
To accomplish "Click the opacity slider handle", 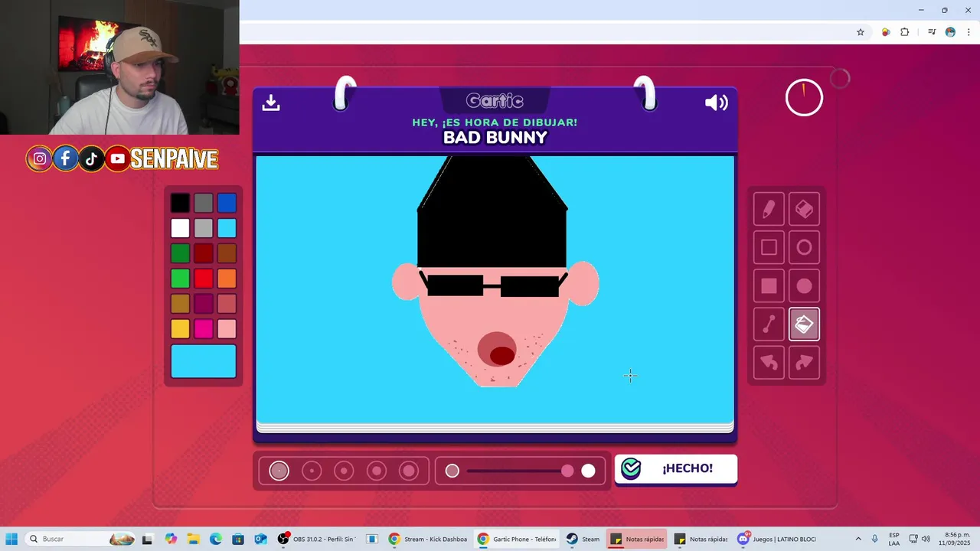I will [567, 471].
